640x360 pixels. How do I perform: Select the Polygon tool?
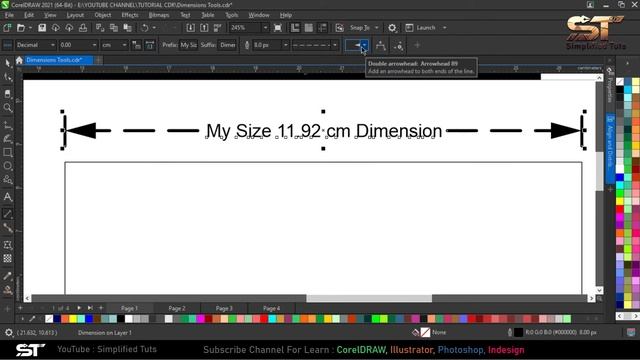(x=8, y=180)
